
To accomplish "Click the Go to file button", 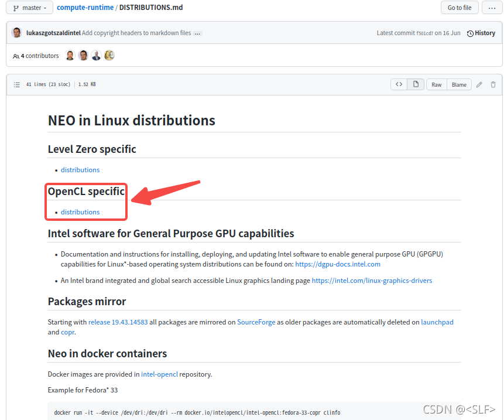I will [460, 8].
